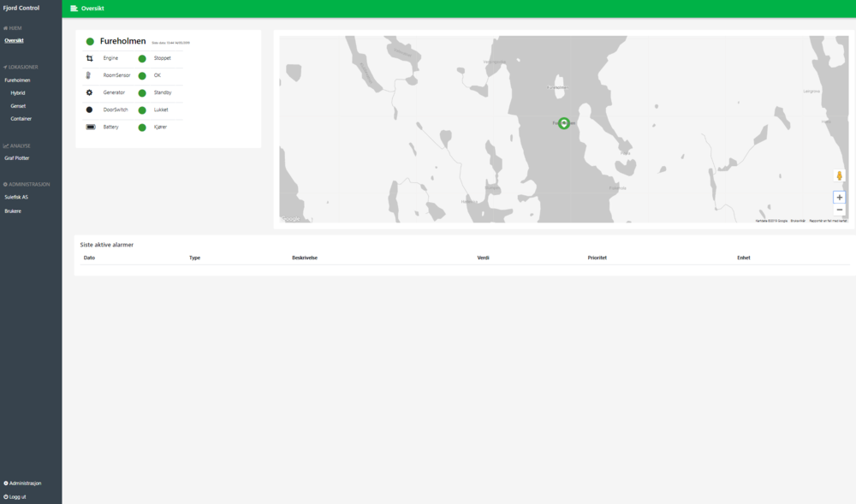Sort alarms by Prioritet column header
The height and width of the screenshot is (504, 856).
597,258
